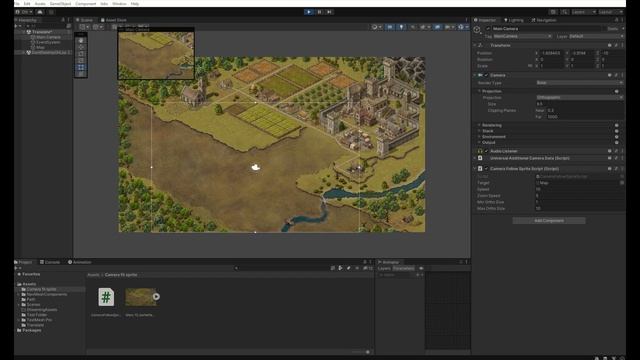Image resolution: width=640 pixels, height=360 pixels.
Task: Switch to the Navigation tab
Action: (544, 20)
